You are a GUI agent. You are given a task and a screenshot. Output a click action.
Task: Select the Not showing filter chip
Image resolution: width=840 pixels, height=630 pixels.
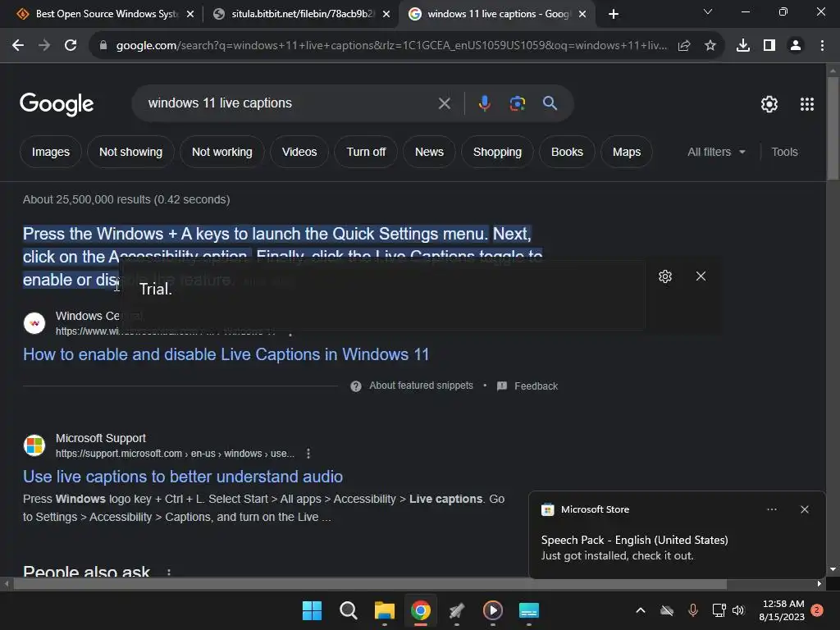130,152
